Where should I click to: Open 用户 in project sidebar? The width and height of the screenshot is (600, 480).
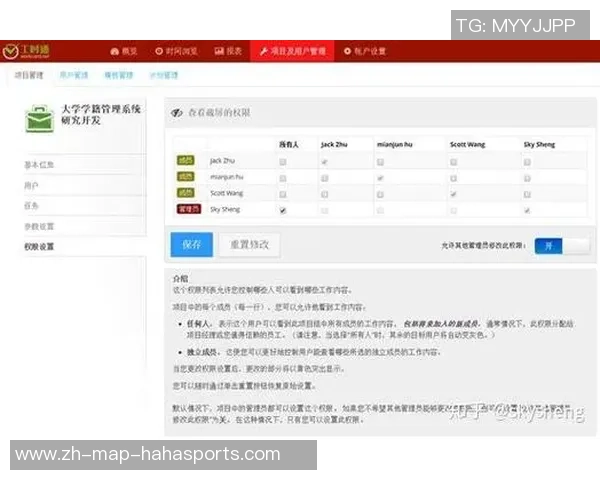[31, 186]
